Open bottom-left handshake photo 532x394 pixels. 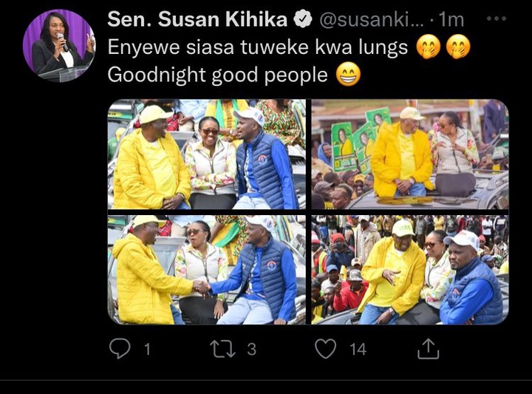coord(207,270)
